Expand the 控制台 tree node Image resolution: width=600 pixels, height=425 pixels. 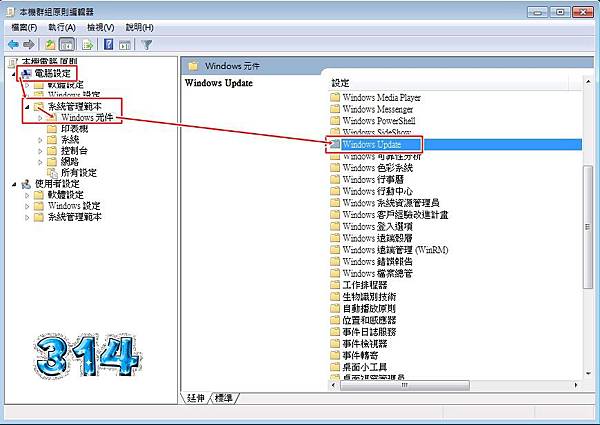click(40, 151)
